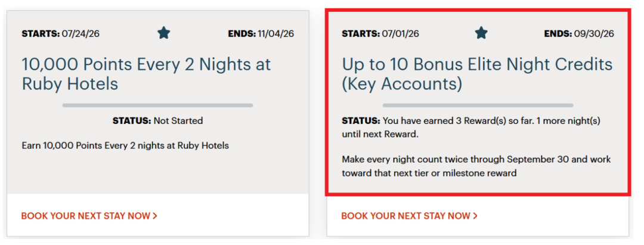
Task: Click the start date 07/24/26
Action: coord(80,33)
